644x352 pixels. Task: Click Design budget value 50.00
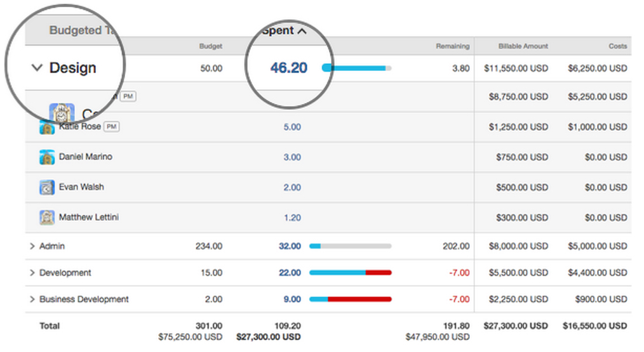[211, 68]
